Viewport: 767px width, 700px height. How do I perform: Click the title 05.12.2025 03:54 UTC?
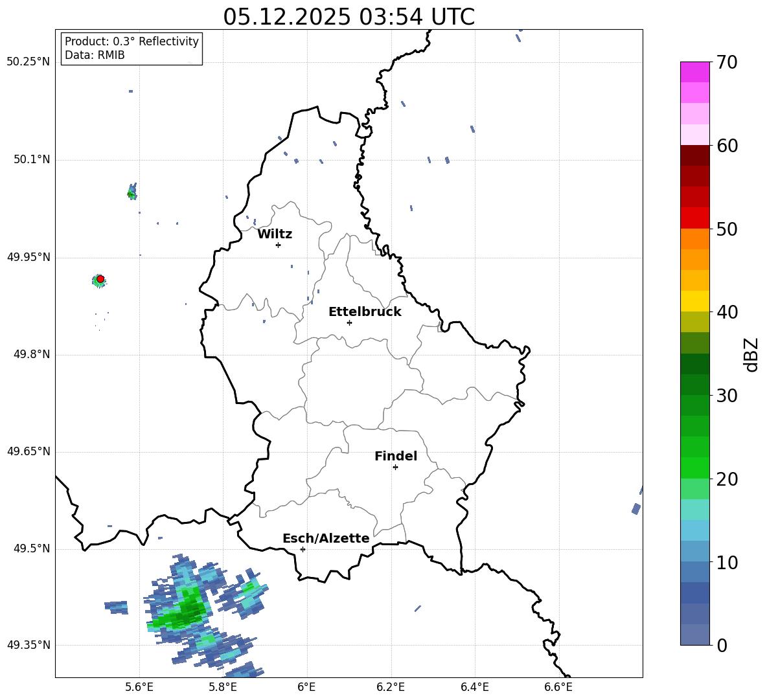(x=349, y=17)
